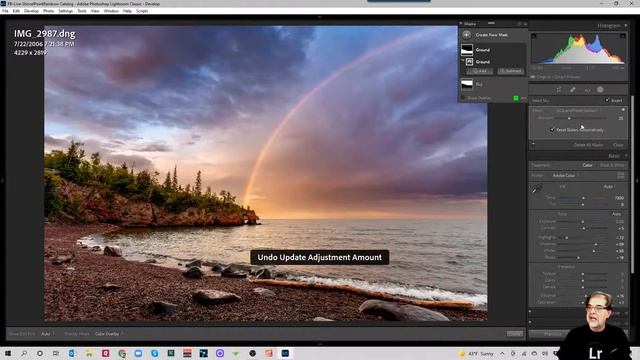Show hidden system tray icons
640x360 pixels.
[502, 353]
